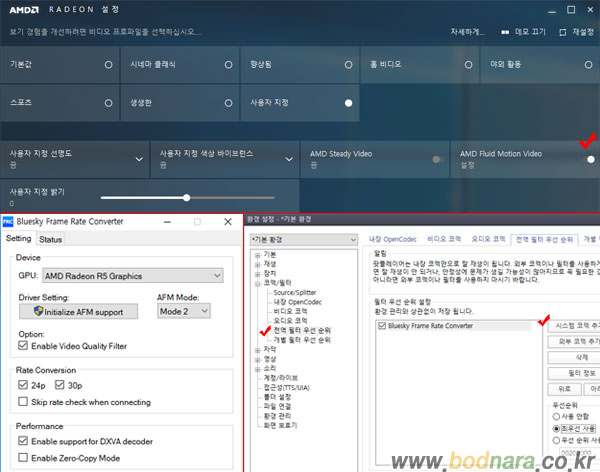Select the 생생한 video profile

tap(180, 103)
